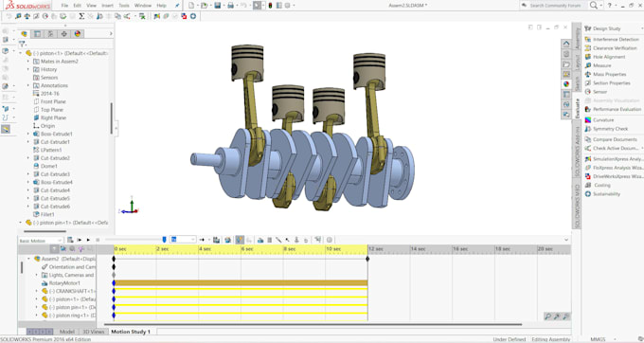Toggle the timeline filter funnel button

tap(54, 249)
